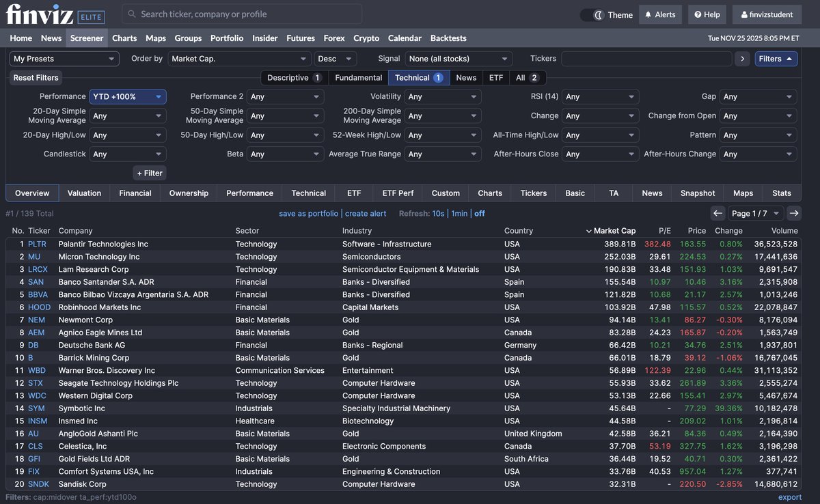Viewport: 820px width, 504px height.
Task: Open Performance YTD +100% dropdown
Action: tap(128, 97)
